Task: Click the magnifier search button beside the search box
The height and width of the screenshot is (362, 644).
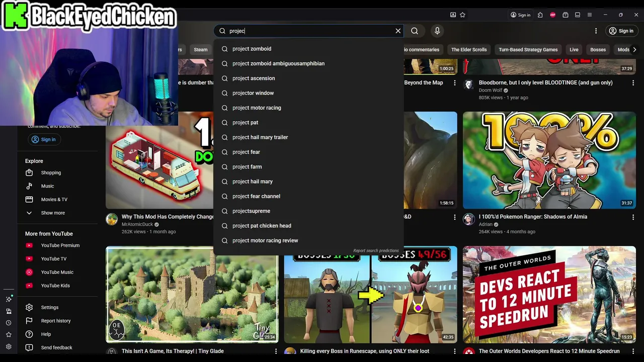Action: [415, 31]
